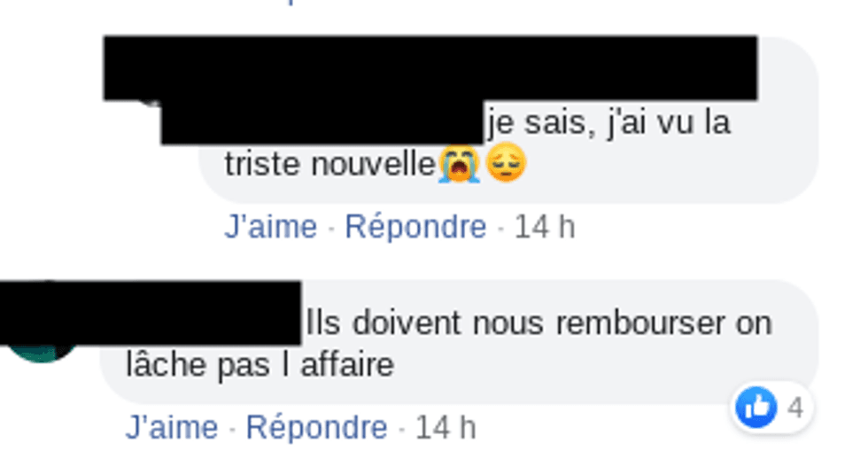The width and height of the screenshot is (868, 467).
Task: Open the reaction count showing 4
Action: (x=795, y=409)
